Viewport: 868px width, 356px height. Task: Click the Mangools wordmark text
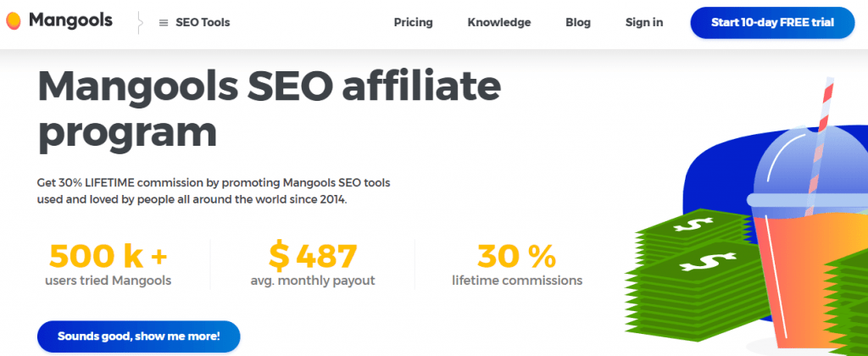point(70,21)
